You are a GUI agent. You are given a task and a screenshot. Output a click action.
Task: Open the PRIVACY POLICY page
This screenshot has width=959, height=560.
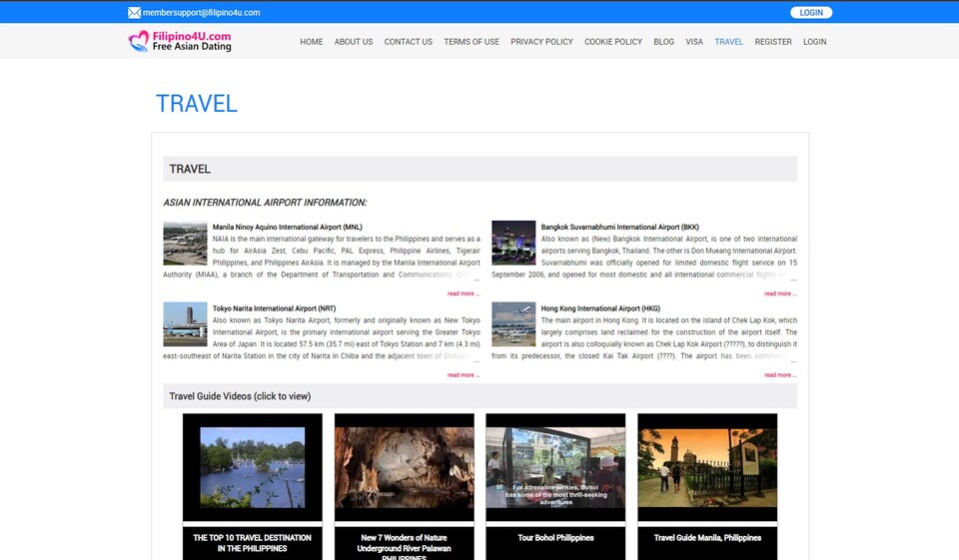(x=541, y=42)
